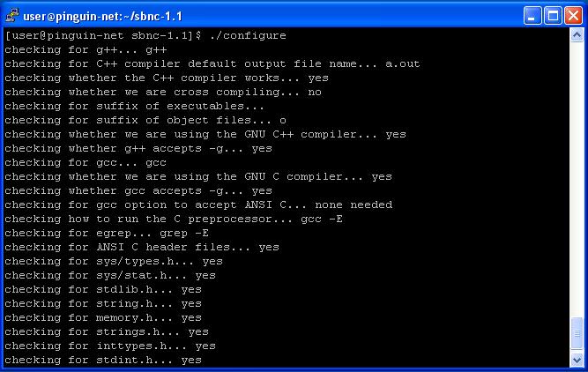The image size is (588, 372).
Task: Click the vertical scrollbar thumb
Action: click(x=577, y=333)
